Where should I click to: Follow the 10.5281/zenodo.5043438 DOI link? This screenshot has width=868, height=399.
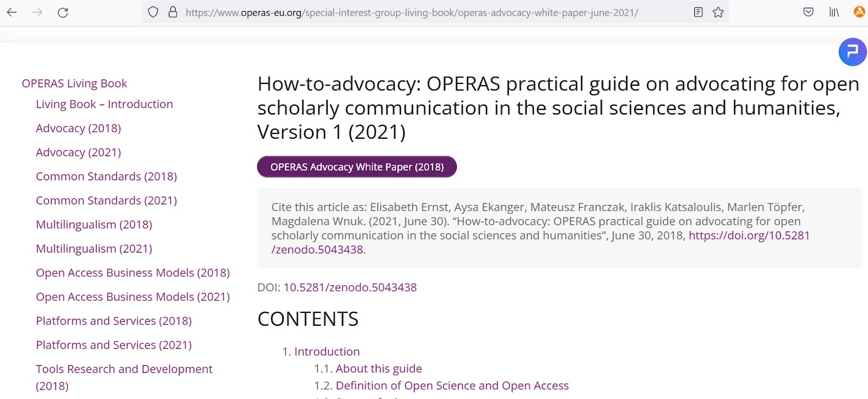click(350, 287)
